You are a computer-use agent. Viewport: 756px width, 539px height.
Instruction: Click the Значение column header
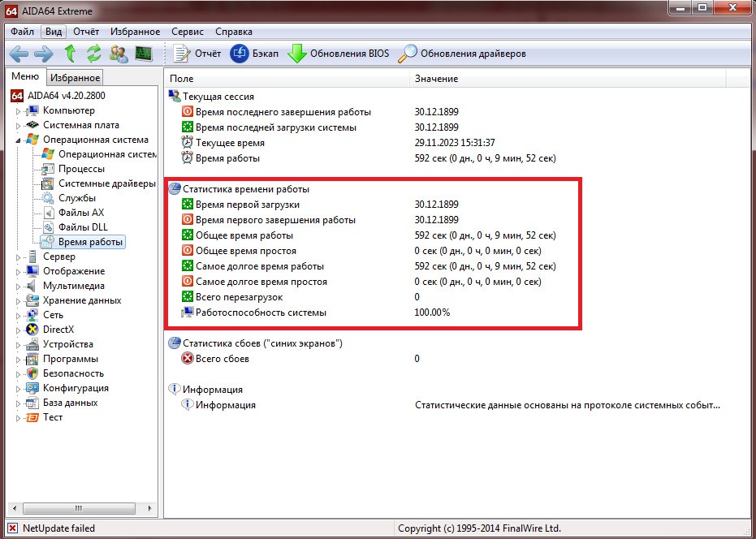568,79
